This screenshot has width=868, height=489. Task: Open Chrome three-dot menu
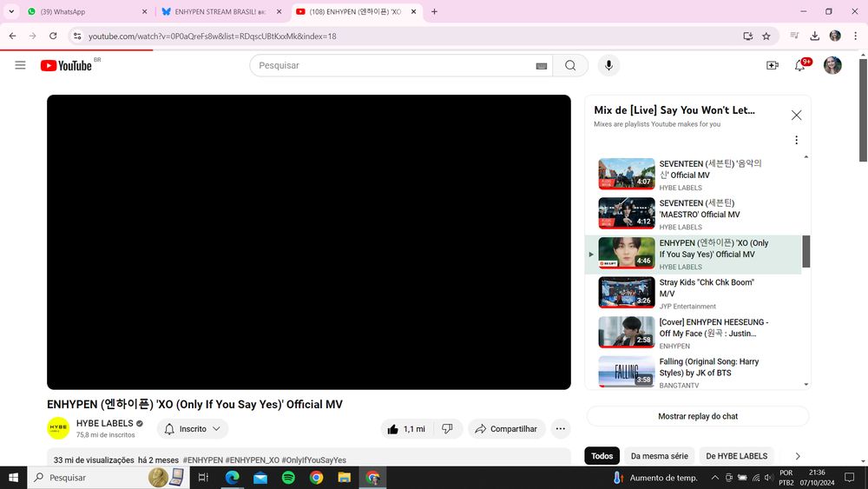(855, 36)
